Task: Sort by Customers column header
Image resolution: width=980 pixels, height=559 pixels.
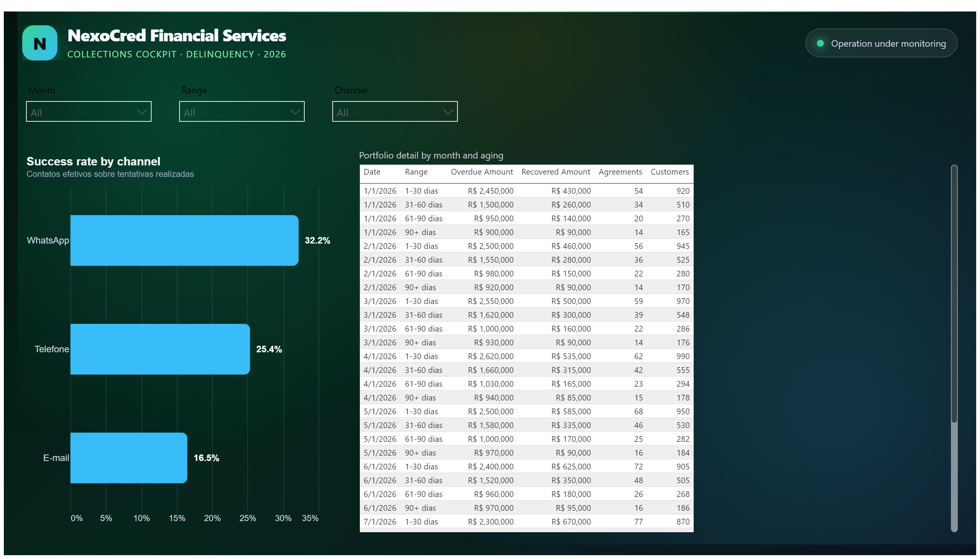Action: [670, 172]
